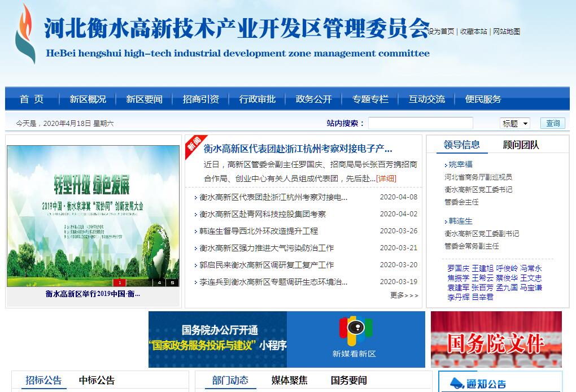Click the flame logo in the header
The height and width of the screenshot is (392, 576).
[x=25, y=33]
